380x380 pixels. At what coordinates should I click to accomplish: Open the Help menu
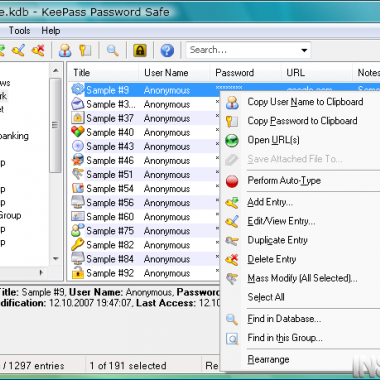click(x=51, y=31)
